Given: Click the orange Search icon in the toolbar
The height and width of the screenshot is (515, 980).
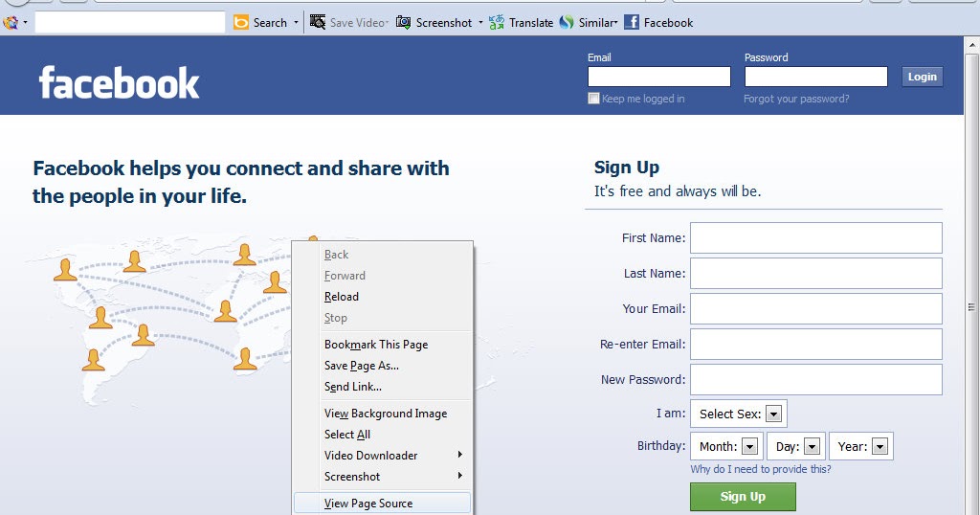Looking at the screenshot, I should [x=240, y=23].
